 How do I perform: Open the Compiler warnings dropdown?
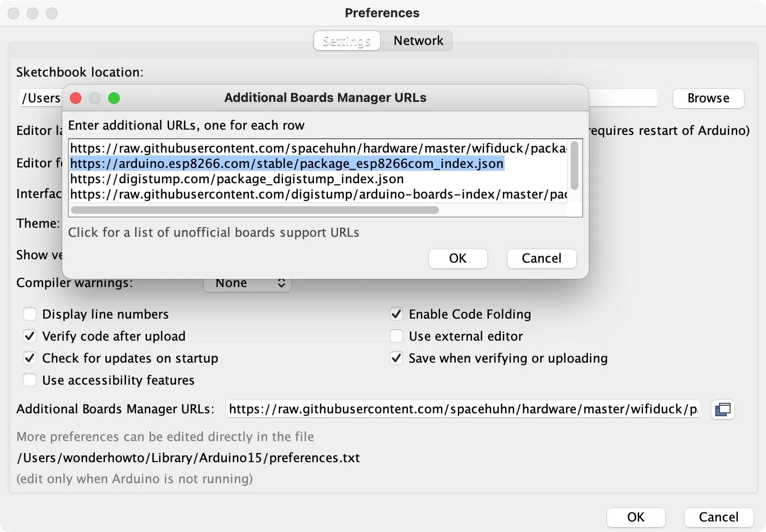[248, 283]
